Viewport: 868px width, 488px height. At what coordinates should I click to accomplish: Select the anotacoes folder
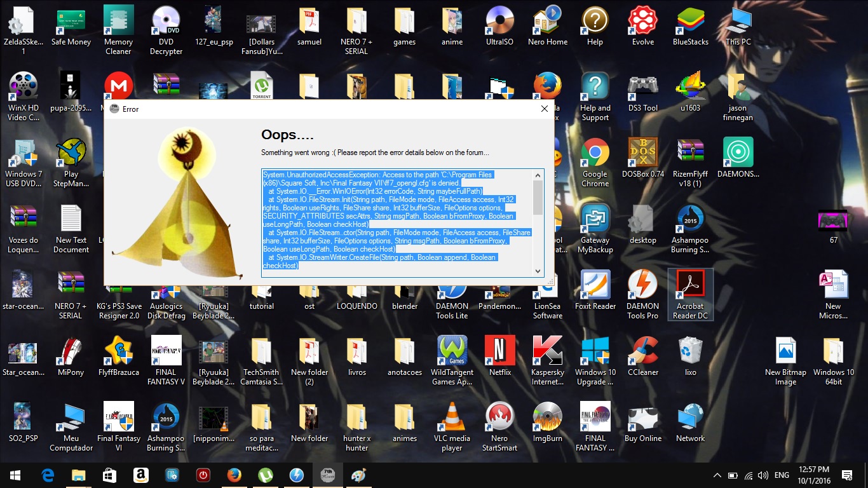(x=405, y=356)
